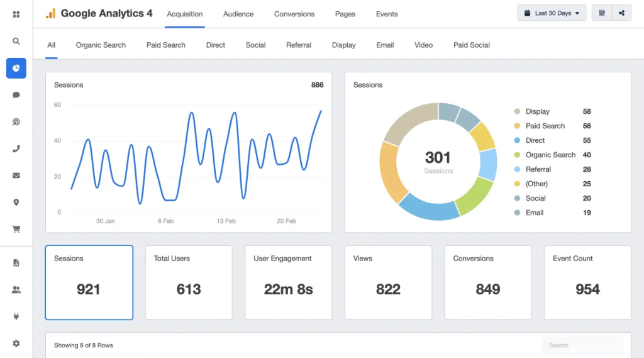The image size is (644, 358).
Task: Select the Total Users 613 metric card
Action: [x=189, y=282]
